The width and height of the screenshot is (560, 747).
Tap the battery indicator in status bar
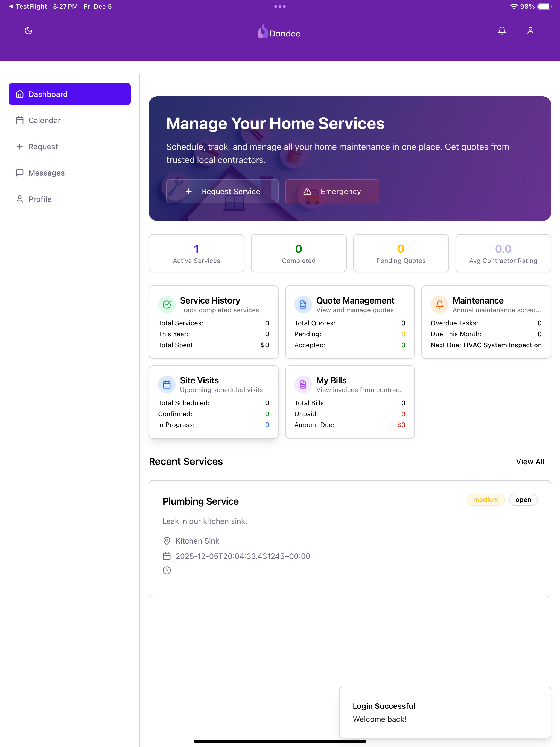tap(544, 6)
